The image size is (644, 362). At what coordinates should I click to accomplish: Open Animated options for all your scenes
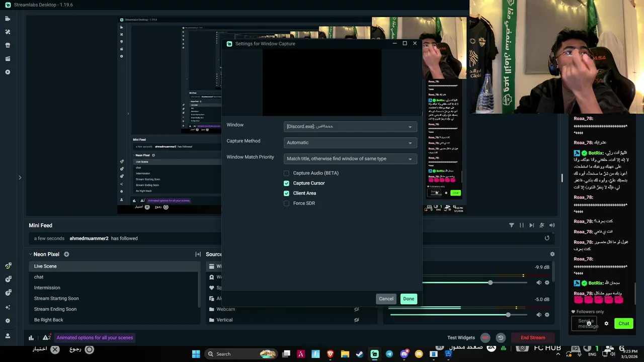[95, 338]
